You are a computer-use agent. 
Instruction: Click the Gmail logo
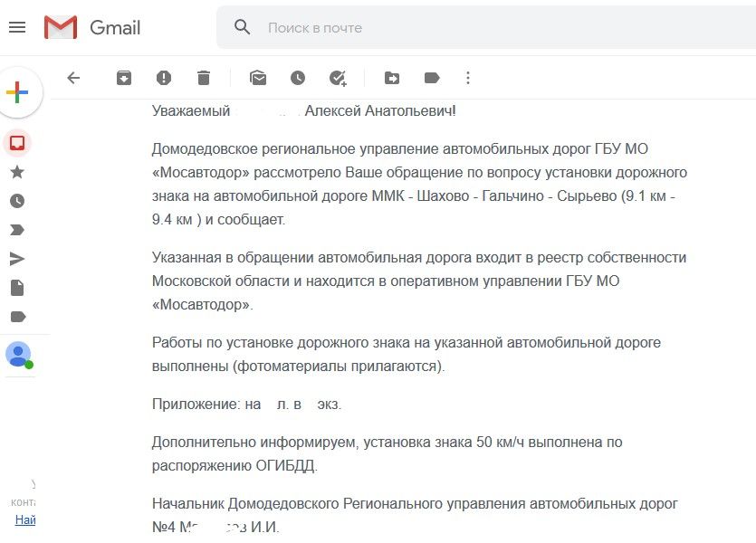[92, 27]
